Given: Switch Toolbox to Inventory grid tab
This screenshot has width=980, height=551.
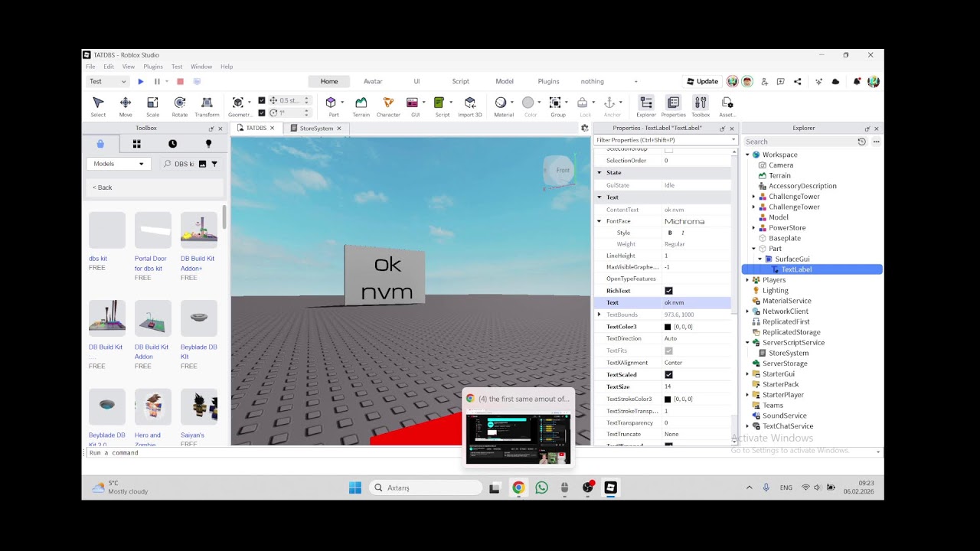Looking at the screenshot, I should click(136, 144).
